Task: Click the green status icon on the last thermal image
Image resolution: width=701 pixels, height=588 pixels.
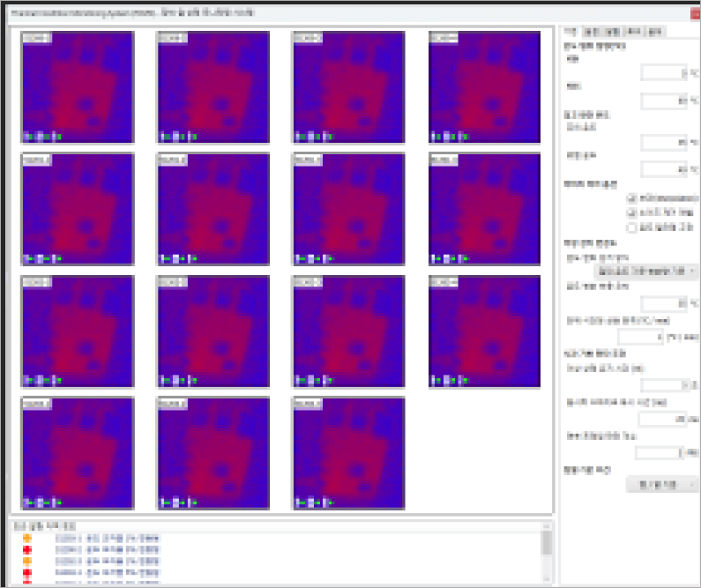Action: point(329,503)
